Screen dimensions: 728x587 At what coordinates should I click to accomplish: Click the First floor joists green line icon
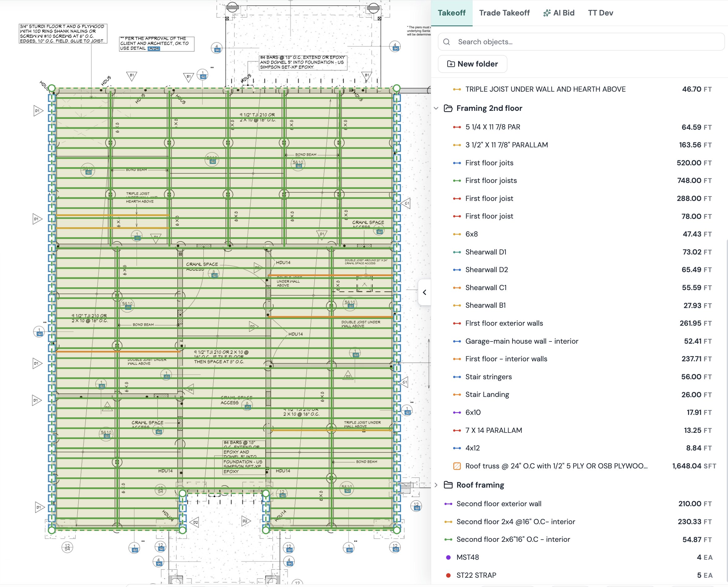pos(457,180)
